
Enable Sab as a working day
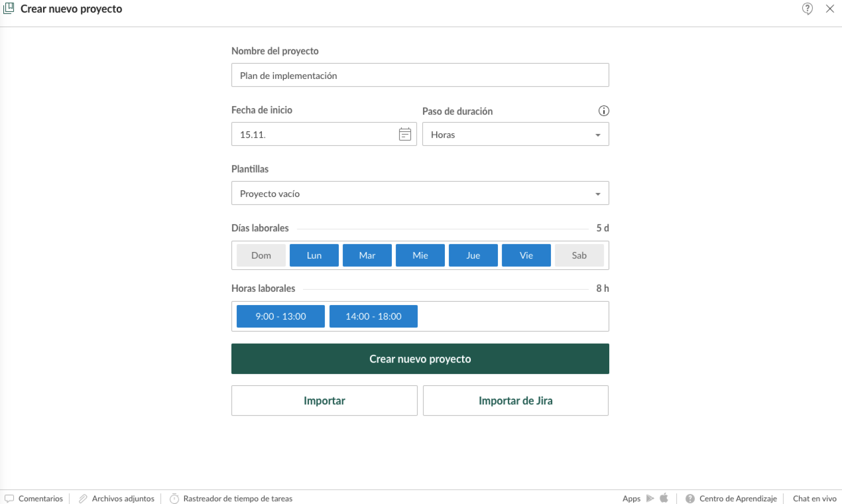pyautogui.click(x=579, y=255)
